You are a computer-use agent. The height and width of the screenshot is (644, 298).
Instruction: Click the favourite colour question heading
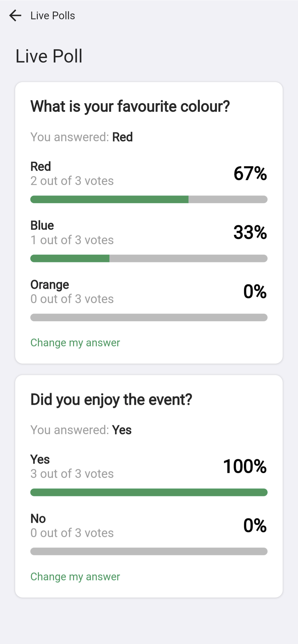click(130, 107)
